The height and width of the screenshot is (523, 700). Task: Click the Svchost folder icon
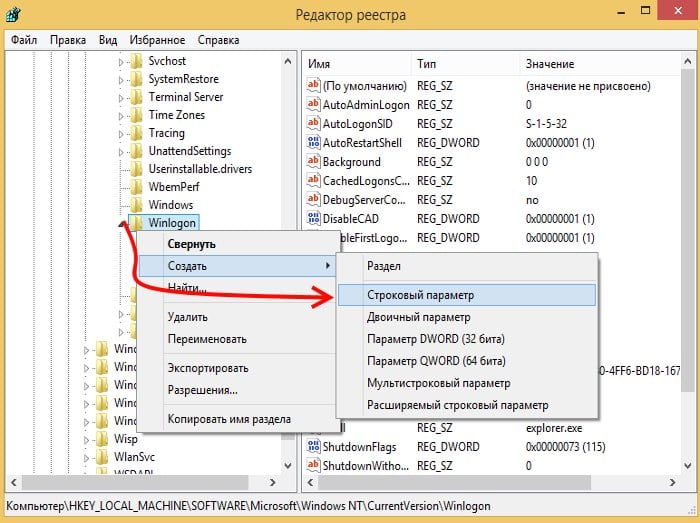point(137,62)
